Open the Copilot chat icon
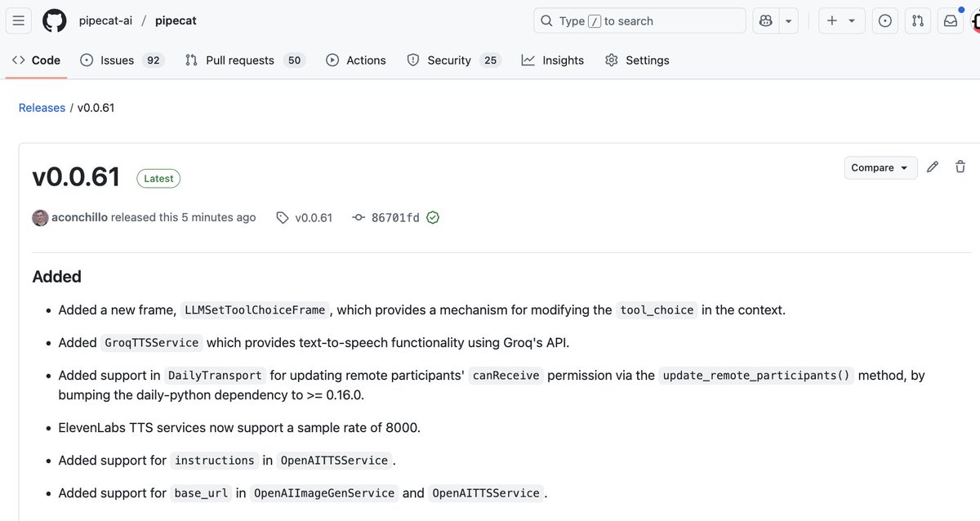The height and width of the screenshot is (521, 980). click(x=764, y=20)
